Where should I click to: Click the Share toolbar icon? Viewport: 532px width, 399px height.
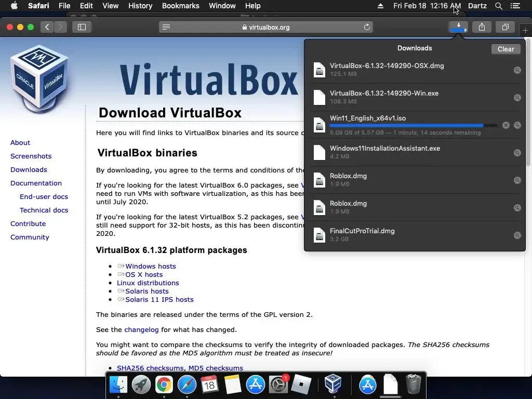pyautogui.click(x=482, y=27)
